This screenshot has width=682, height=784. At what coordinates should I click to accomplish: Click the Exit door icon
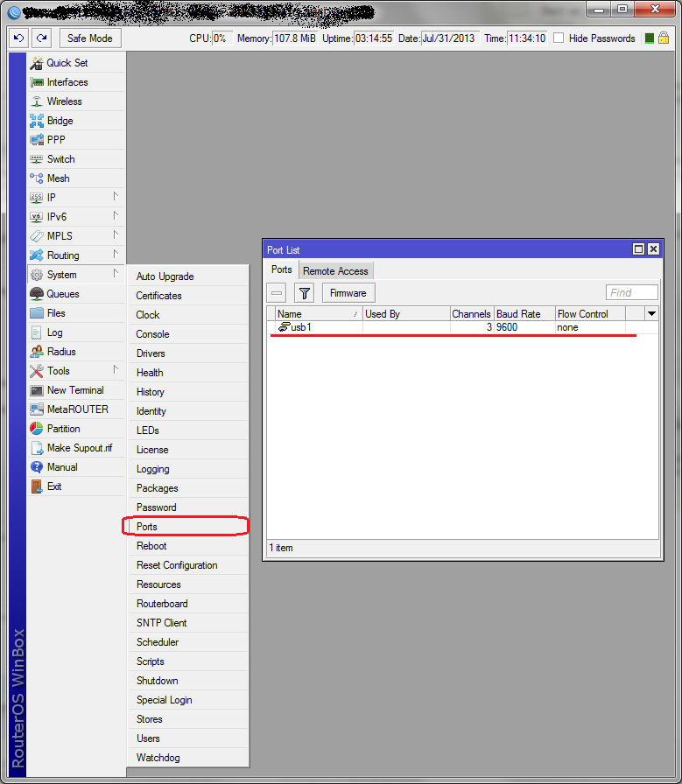[37, 486]
